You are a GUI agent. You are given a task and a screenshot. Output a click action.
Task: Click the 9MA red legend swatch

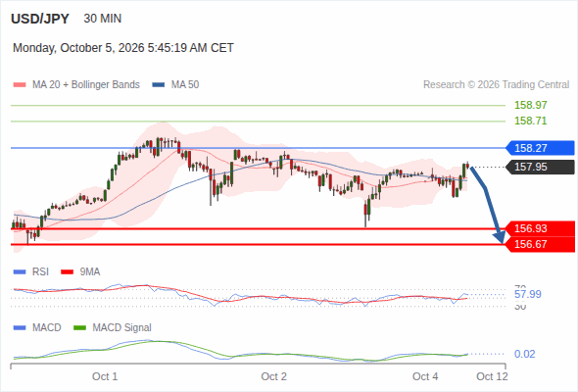coord(67,272)
